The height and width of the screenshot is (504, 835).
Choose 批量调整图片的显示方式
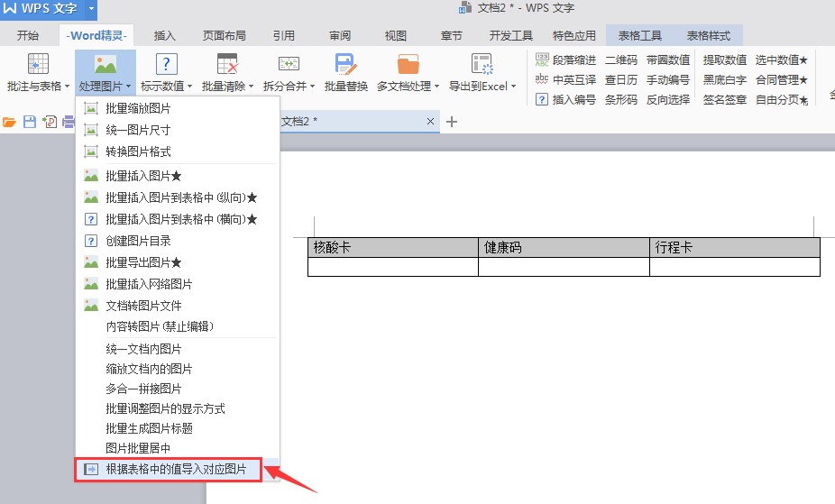pos(178,408)
